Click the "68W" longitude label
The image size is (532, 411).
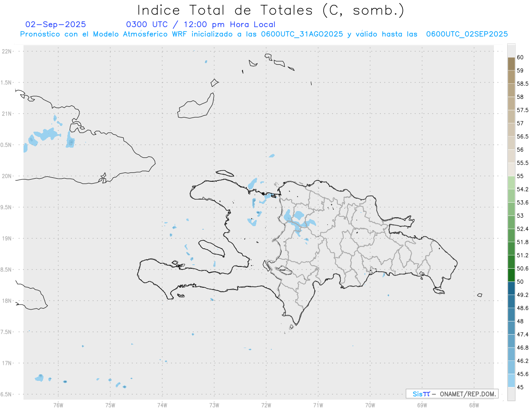click(x=474, y=405)
